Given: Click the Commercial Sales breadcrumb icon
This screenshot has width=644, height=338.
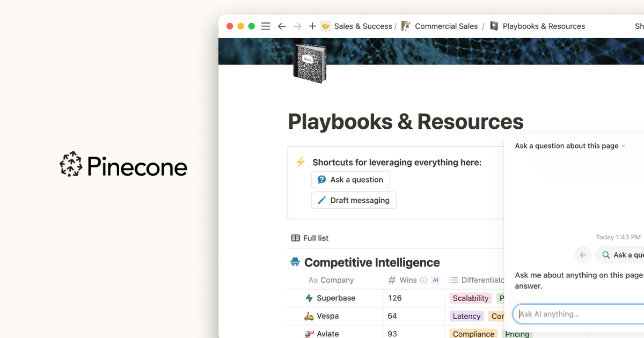Looking at the screenshot, I should [x=406, y=26].
